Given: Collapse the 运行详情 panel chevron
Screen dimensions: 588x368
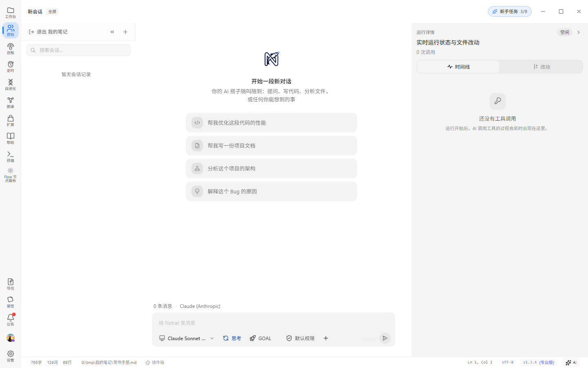Looking at the screenshot, I should (x=579, y=32).
